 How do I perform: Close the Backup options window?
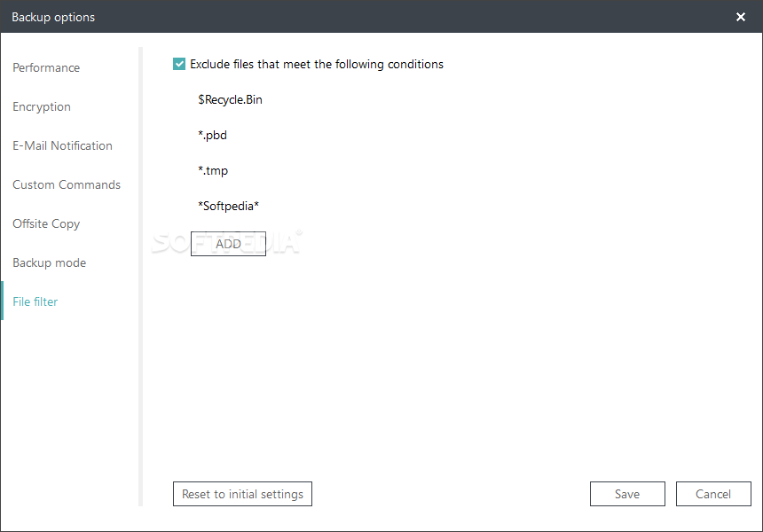click(741, 17)
